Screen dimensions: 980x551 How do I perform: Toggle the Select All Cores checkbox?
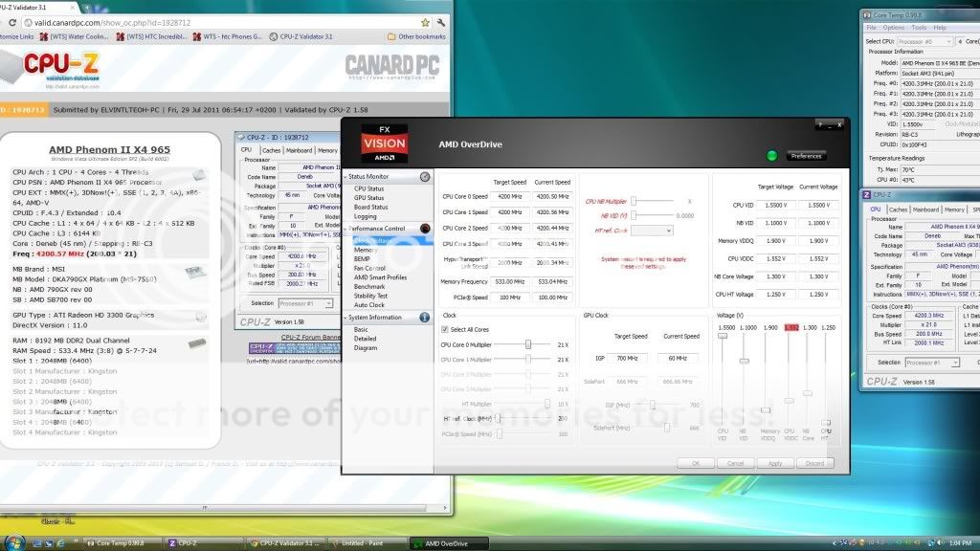(445, 329)
